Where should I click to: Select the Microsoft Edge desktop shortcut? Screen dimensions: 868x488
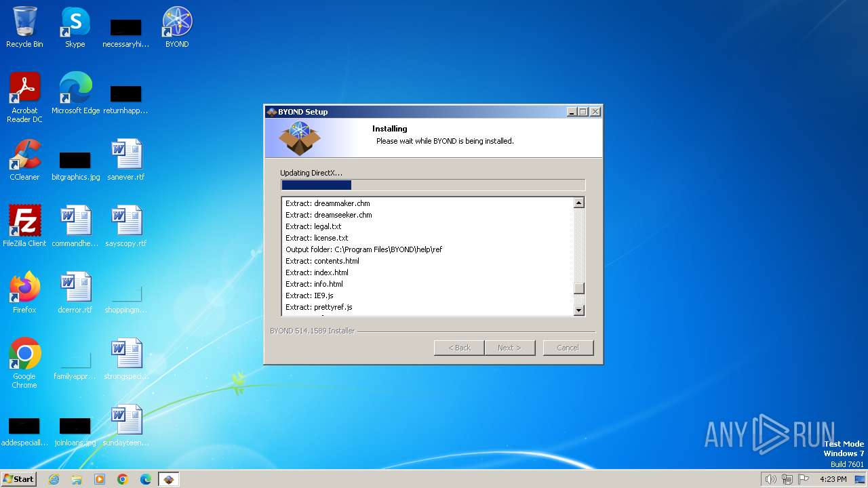75,94
